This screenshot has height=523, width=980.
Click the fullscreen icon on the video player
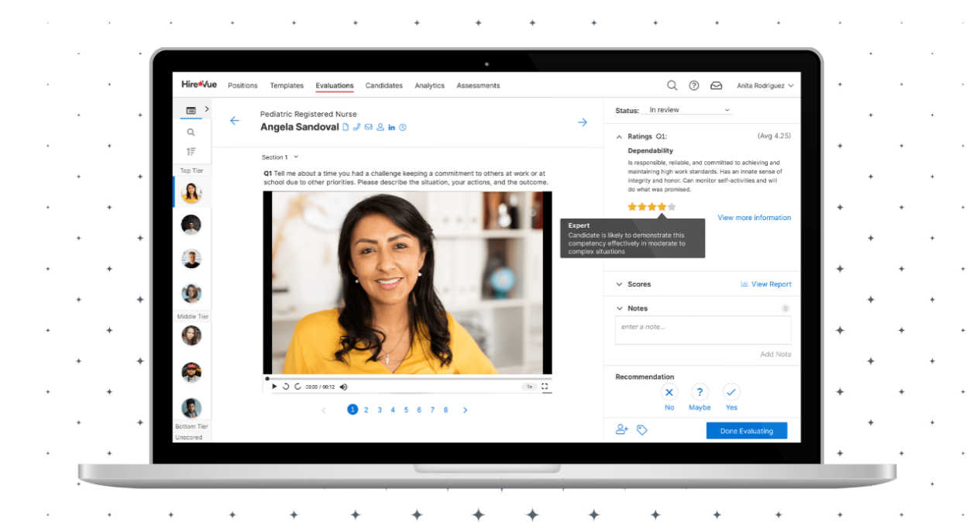click(545, 386)
